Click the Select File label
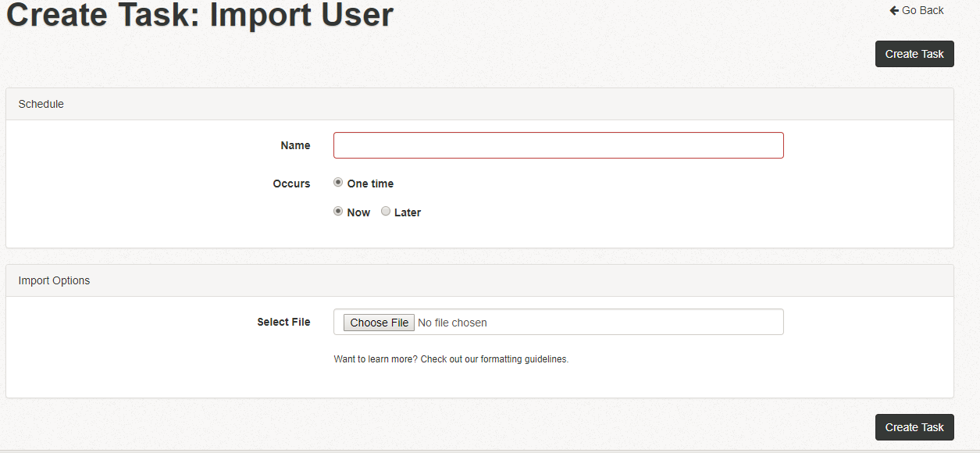This screenshot has width=980, height=453. [283, 322]
